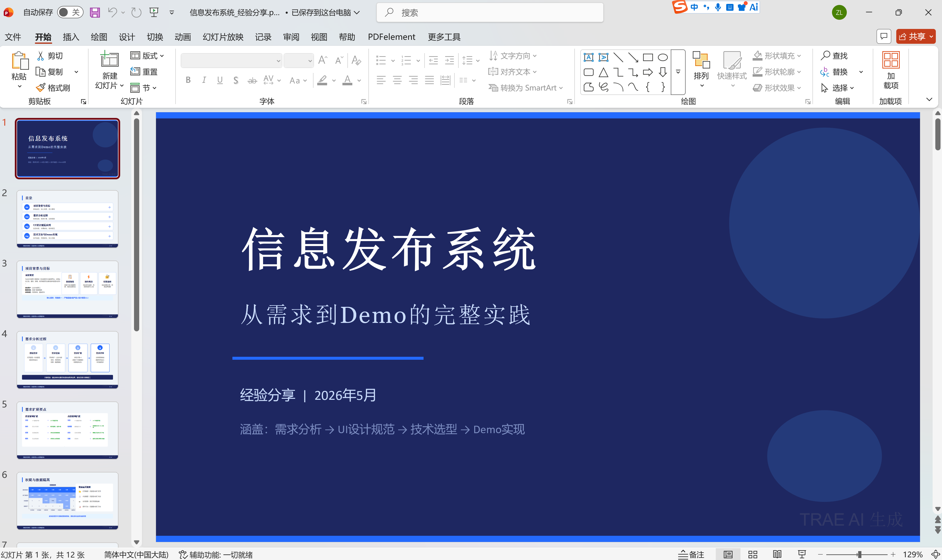Image resolution: width=942 pixels, height=560 pixels.
Task: Start slideshow from beginning icon in quick access
Action: click(154, 12)
